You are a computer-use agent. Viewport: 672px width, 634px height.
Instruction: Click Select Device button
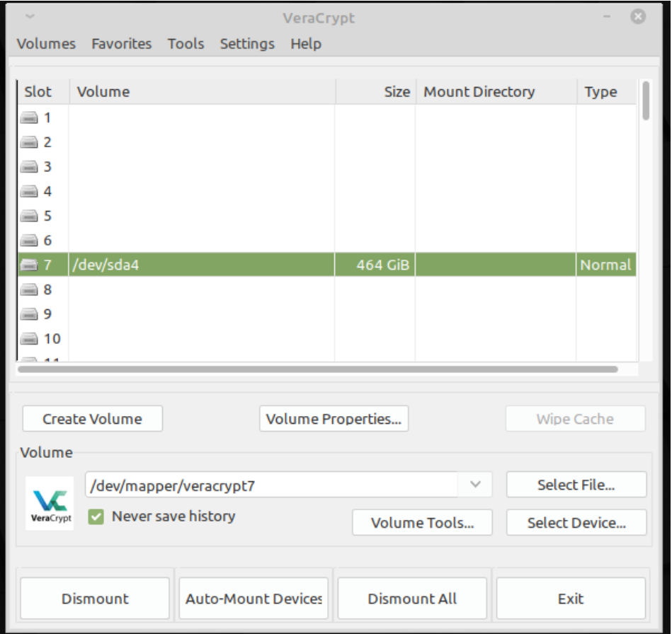click(576, 523)
